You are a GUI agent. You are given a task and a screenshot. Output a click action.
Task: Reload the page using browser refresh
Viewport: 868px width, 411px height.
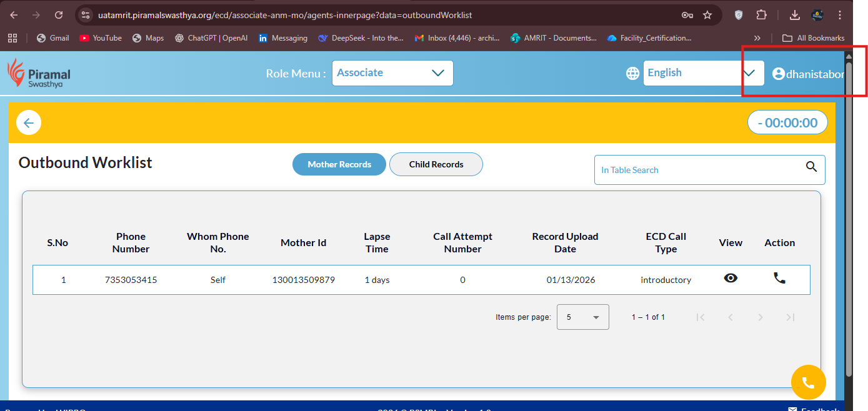point(59,15)
